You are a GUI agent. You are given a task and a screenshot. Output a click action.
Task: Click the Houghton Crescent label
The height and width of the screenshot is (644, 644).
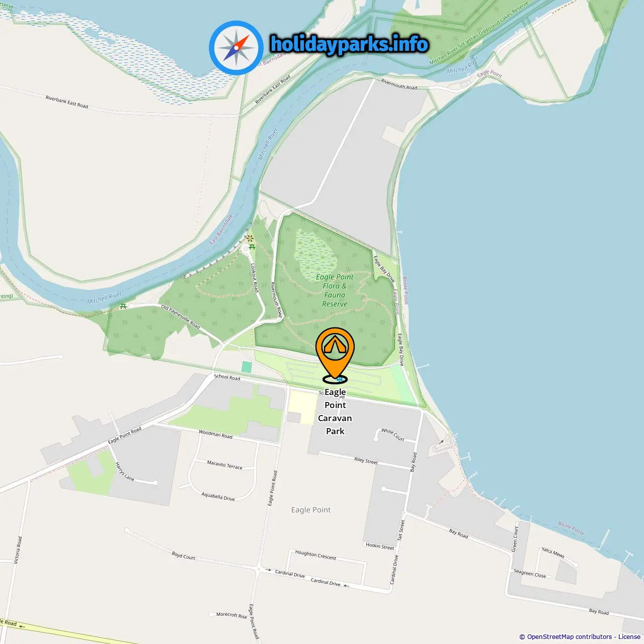(x=315, y=555)
